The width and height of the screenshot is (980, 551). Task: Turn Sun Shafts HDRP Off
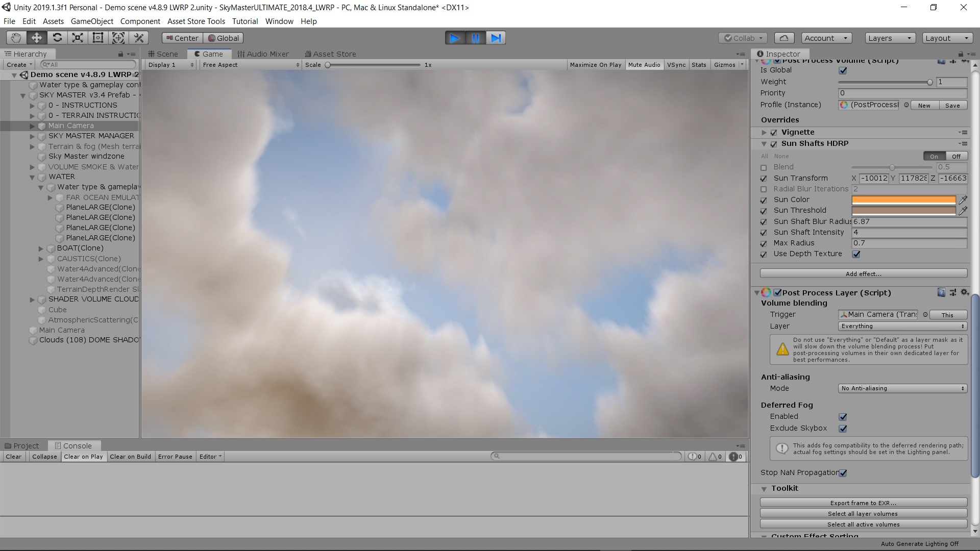(957, 156)
